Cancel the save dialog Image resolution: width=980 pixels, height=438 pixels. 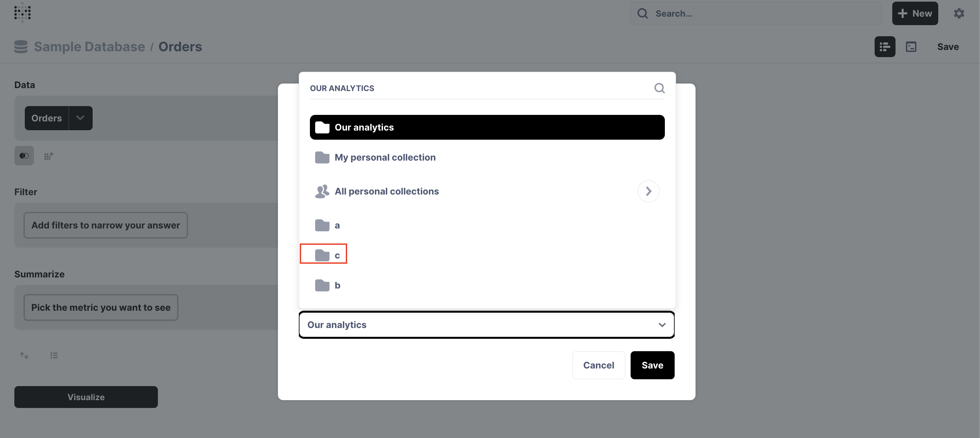point(598,365)
